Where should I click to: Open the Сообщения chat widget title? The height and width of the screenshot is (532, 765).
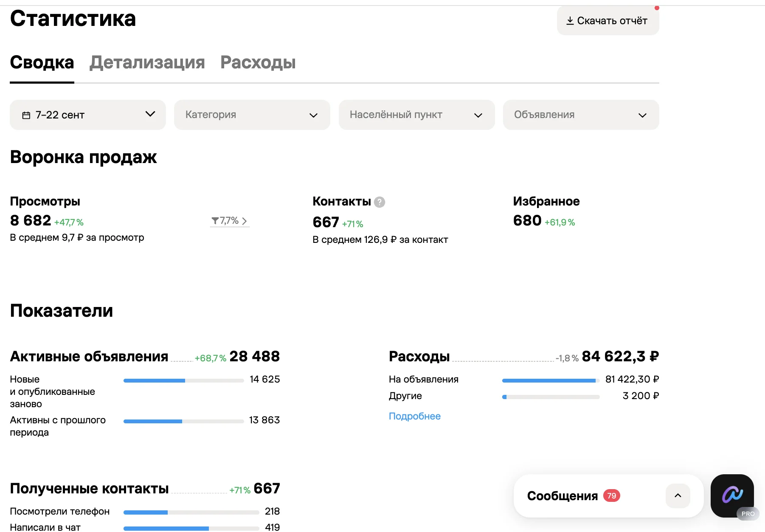tap(562, 496)
